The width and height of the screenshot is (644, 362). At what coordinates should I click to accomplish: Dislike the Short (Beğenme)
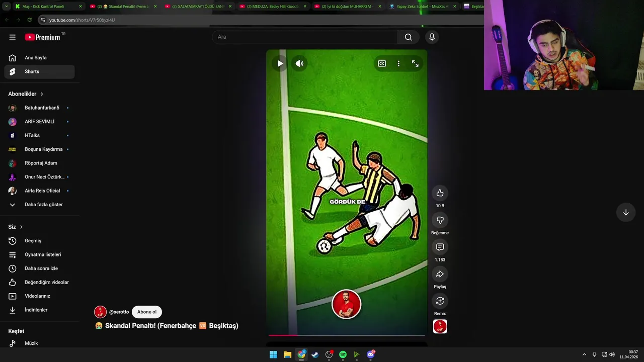tap(440, 220)
